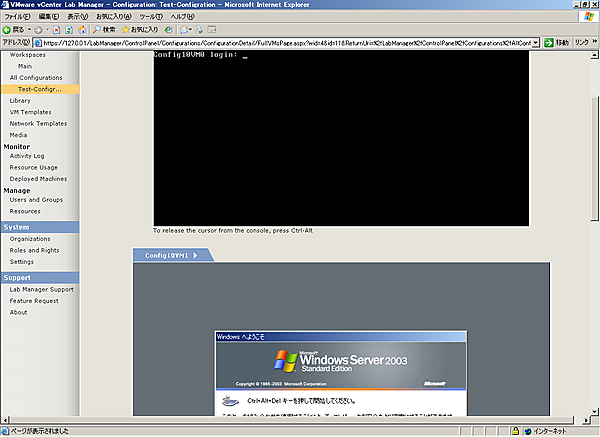This screenshot has height=438, width=600.
Task: Open the Back button history dropdown arrow
Action: pos(29,29)
